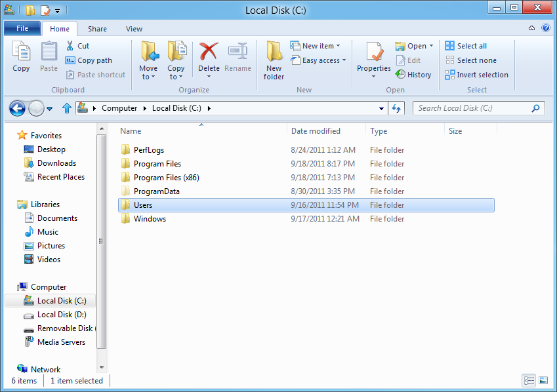Open Properties from the ribbon
The width and height of the screenshot is (557, 392).
point(374,60)
